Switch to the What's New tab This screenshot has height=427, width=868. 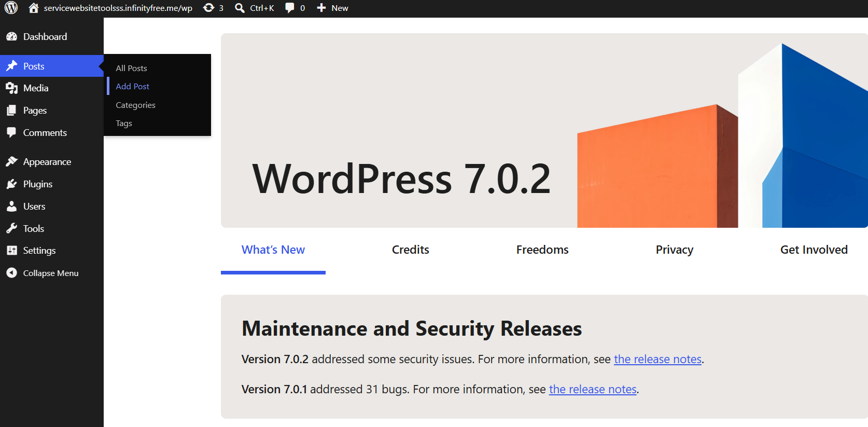273,250
